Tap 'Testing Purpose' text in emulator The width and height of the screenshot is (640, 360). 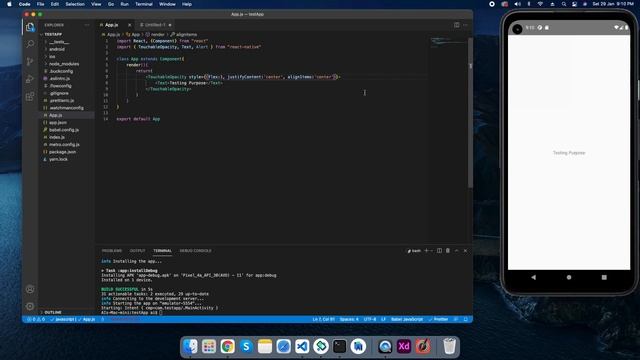[569, 153]
